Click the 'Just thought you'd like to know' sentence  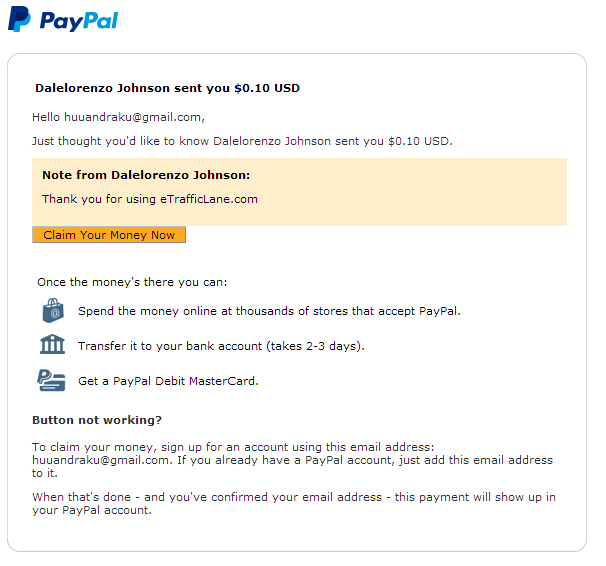(x=242, y=141)
